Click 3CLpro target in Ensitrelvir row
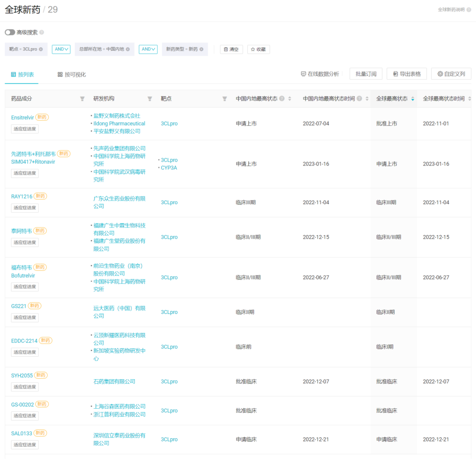The height and width of the screenshot is (459, 476). tap(169, 123)
